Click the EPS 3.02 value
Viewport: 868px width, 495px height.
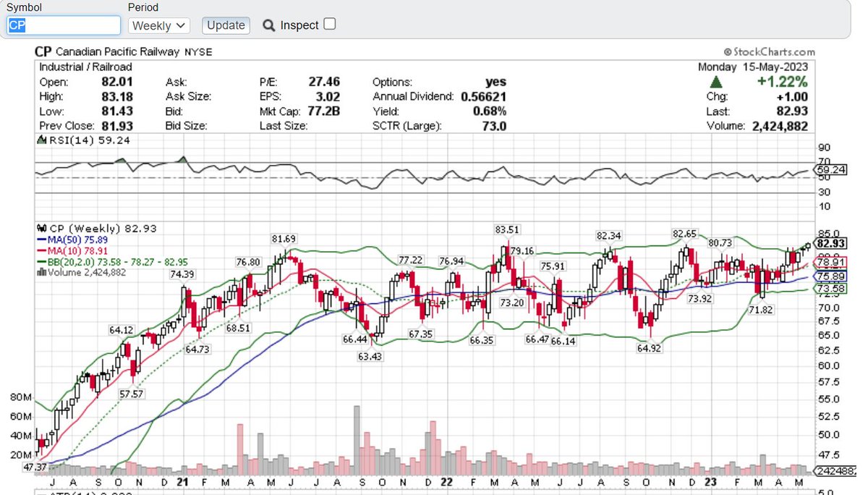click(326, 96)
